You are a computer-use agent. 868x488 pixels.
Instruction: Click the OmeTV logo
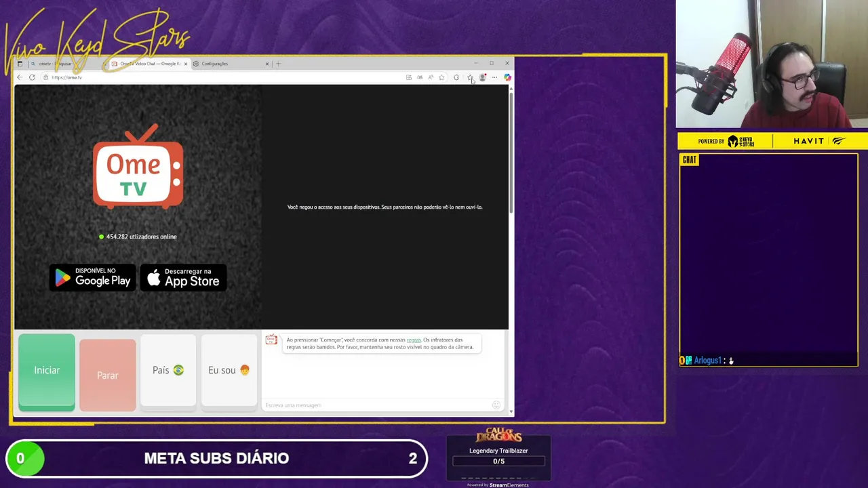pos(138,166)
